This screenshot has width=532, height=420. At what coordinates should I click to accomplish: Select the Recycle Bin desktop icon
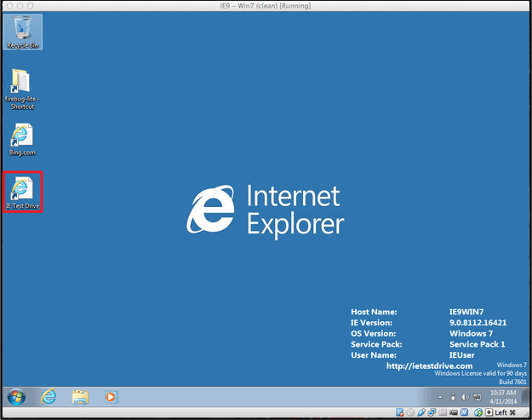click(22, 32)
